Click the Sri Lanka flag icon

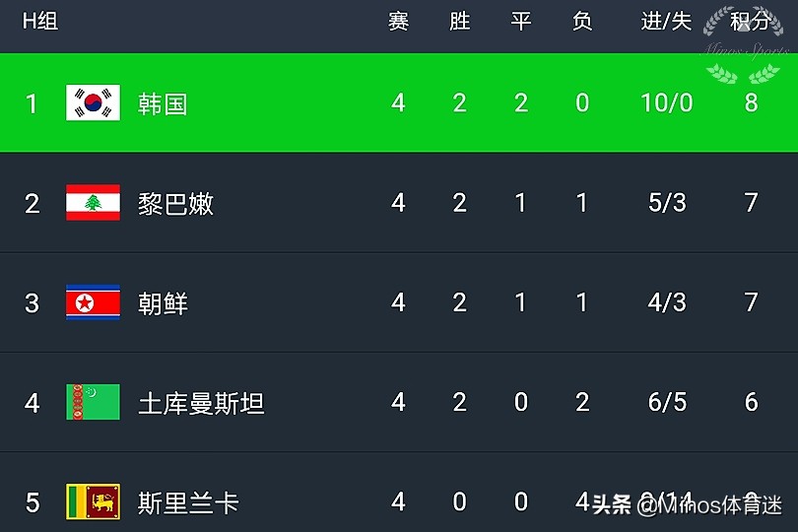[x=93, y=501]
